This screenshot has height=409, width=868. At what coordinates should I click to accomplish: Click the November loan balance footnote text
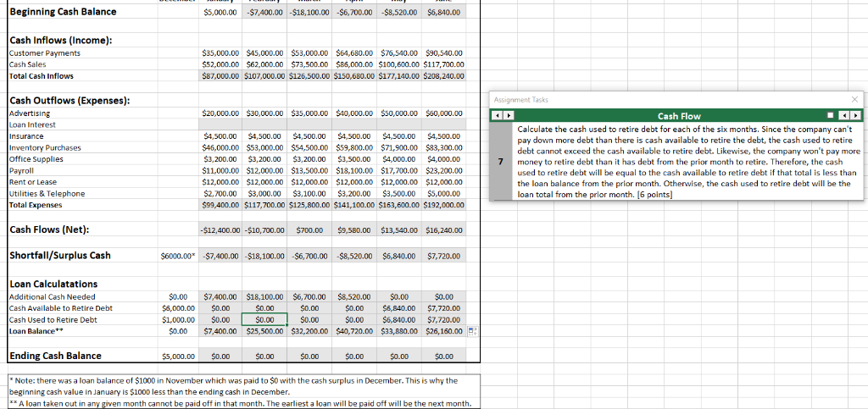(x=233, y=386)
